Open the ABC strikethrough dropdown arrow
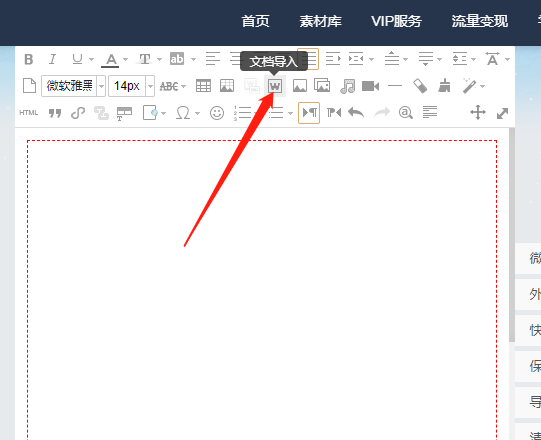 tap(183, 86)
